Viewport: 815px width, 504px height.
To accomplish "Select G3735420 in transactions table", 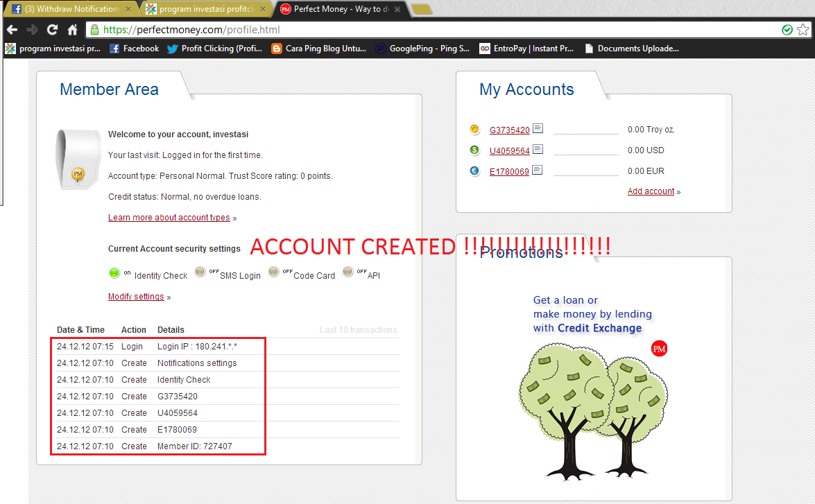I will (178, 397).
